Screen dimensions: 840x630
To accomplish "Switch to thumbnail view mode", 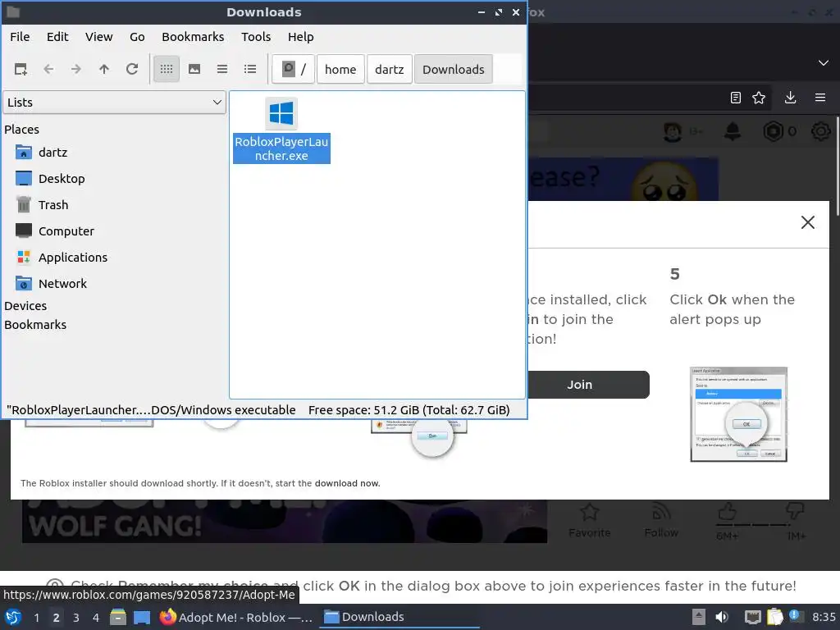I will click(194, 69).
